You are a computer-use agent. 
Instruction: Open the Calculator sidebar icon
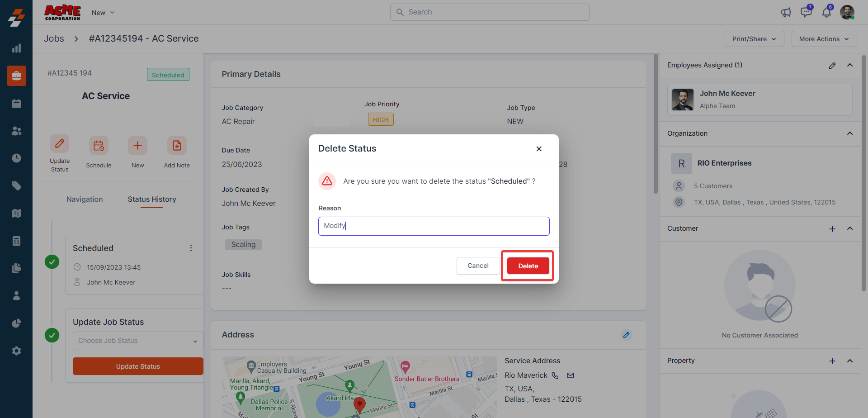click(x=16, y=241)
